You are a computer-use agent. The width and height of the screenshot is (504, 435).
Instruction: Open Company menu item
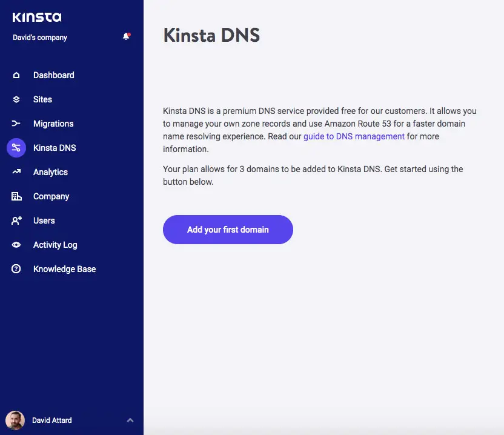51,196
